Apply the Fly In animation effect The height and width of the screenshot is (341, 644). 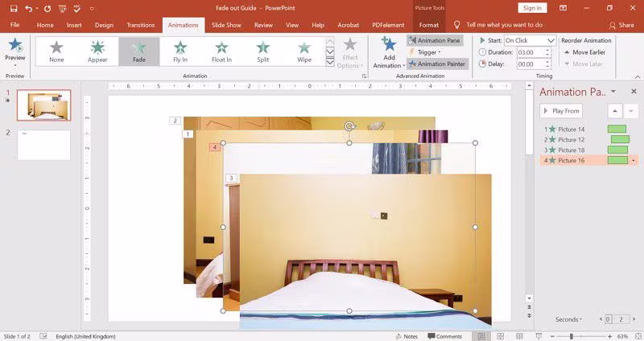180,51
